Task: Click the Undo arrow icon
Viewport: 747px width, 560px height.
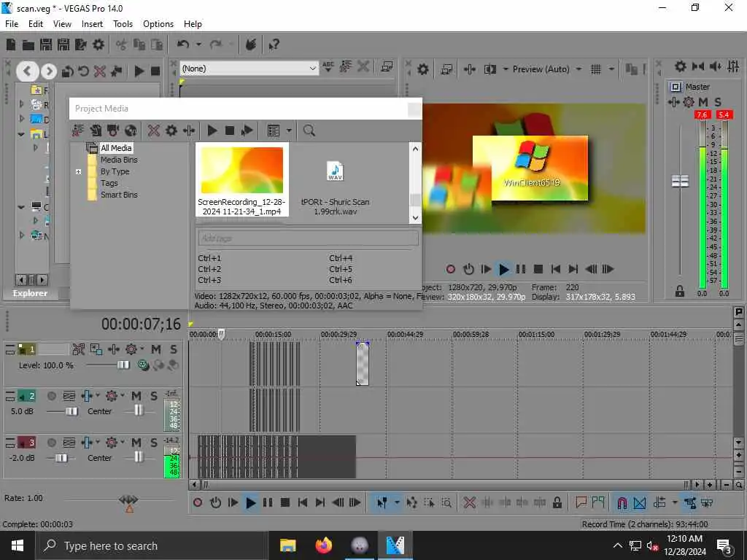Action: [183, 44]
